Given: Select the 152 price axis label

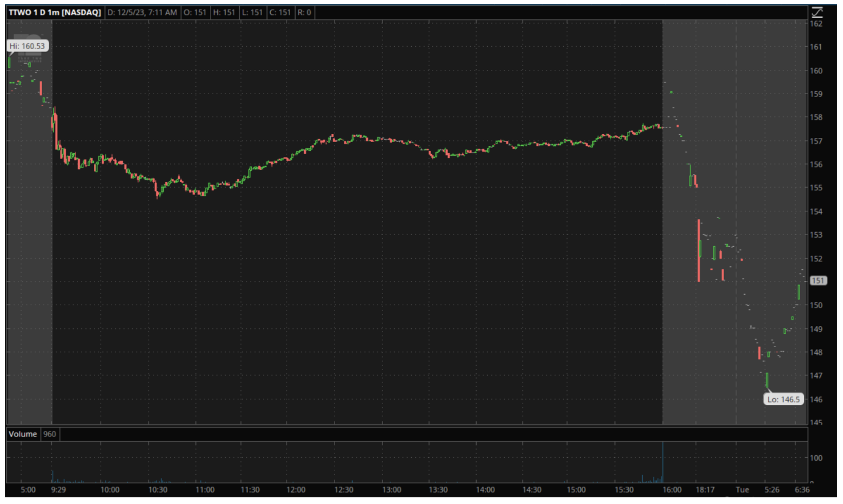Looking at the screenshot, I should pos(816,259).
